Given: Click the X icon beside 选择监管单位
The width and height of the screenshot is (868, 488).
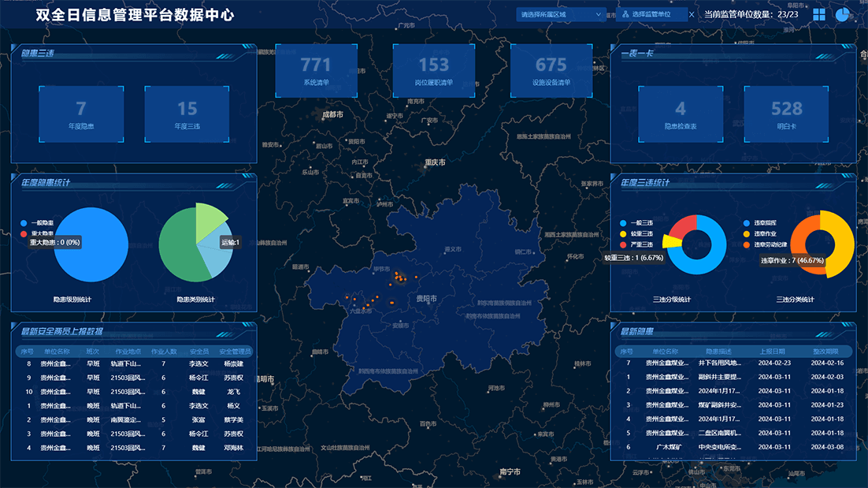Looking at the screenshot, I should 692,15.
